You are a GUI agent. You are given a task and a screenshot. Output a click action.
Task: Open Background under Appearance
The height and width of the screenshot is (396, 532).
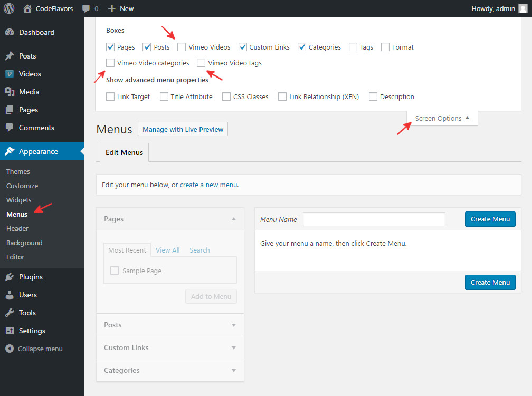[x=24, y=243]
